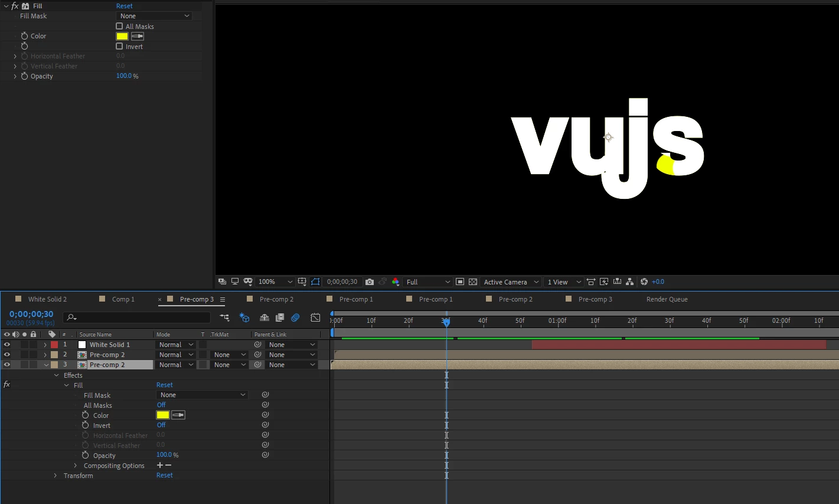Open the Composition Flowchart icon
839x504 pixels.
point(630,282)
